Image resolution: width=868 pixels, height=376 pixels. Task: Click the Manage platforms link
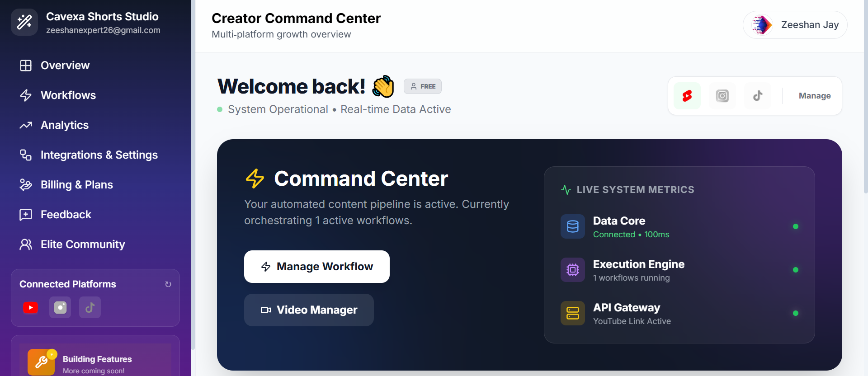815,96
